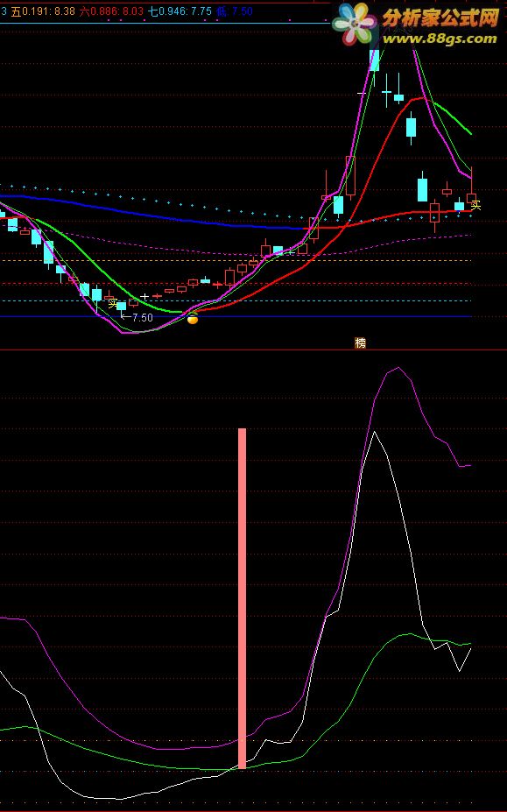Open the www.88gs.com website link
This screenshot has height=812, width=507.
(x=439, y=39)
